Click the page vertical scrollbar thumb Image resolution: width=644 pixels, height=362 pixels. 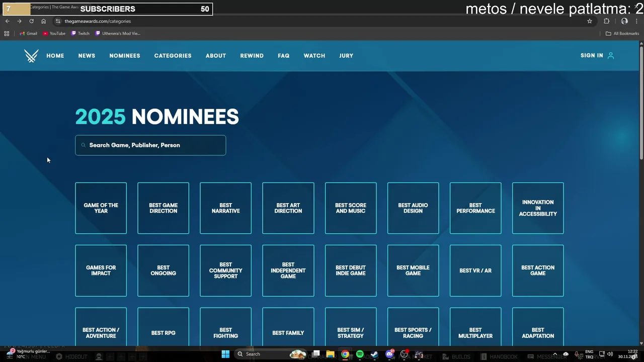click(x=641, y=103)
